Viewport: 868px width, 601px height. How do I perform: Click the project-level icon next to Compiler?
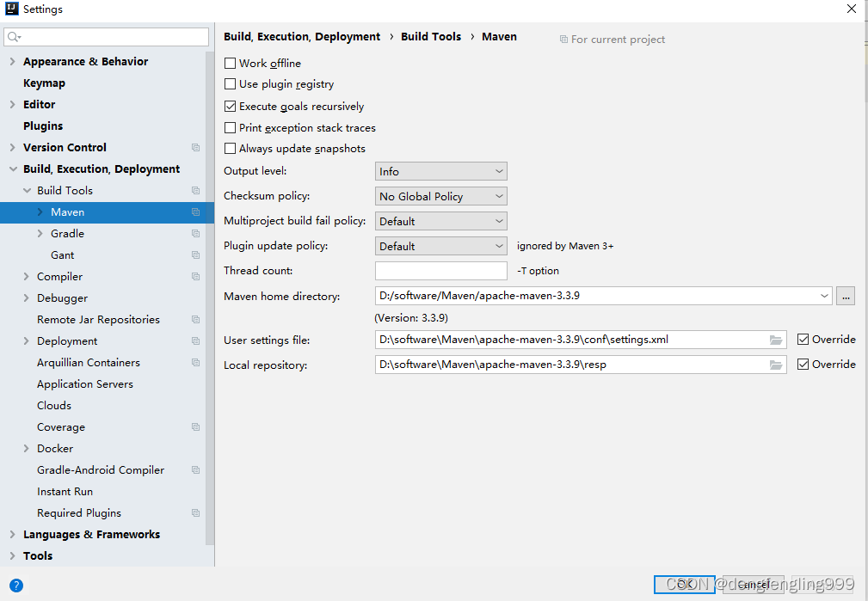(195, 276)
